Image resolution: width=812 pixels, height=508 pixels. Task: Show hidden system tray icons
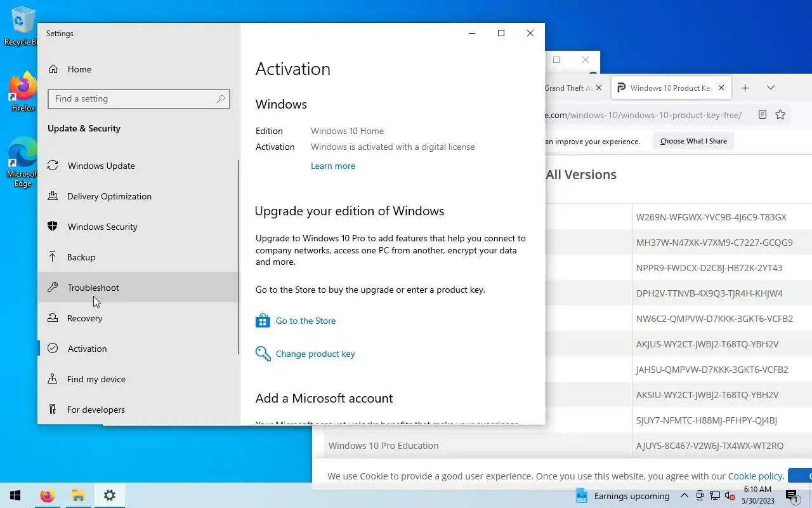[684, 496]
